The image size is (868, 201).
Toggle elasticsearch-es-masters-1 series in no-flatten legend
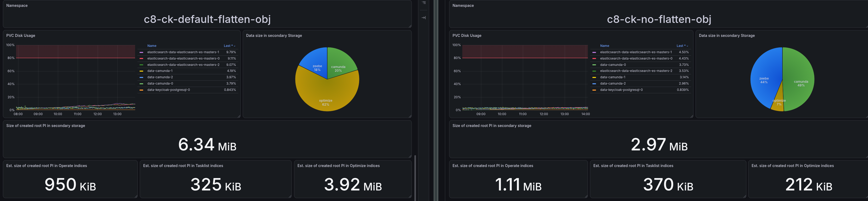(636, 52)
